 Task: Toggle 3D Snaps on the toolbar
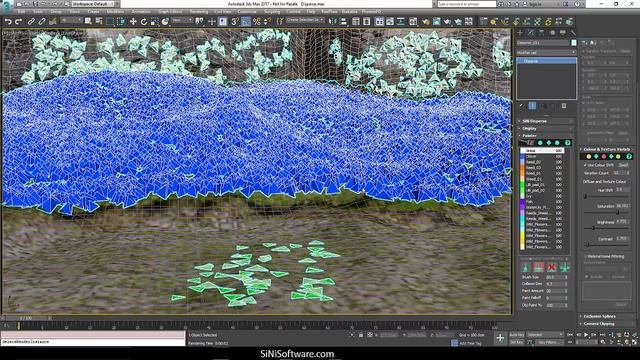(x=235, y=21)
